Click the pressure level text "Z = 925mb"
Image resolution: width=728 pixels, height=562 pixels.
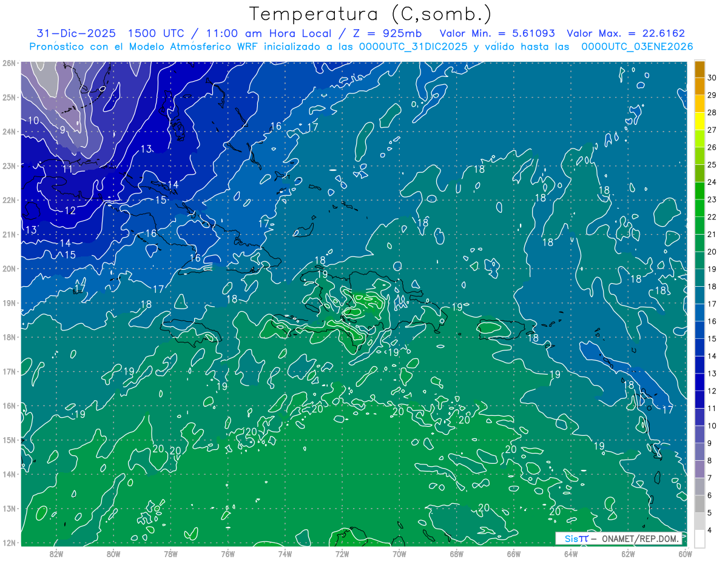(386, 33)
